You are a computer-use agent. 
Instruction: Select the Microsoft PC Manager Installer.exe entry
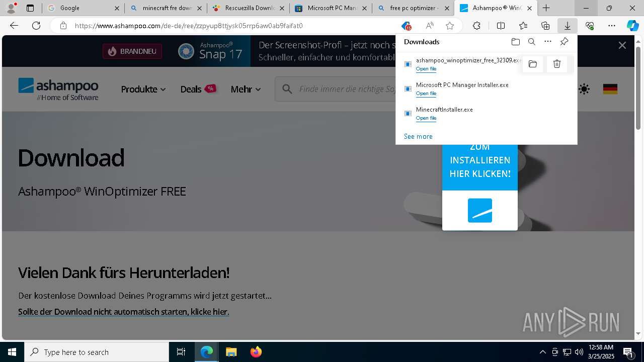click(x=486, y=88)
